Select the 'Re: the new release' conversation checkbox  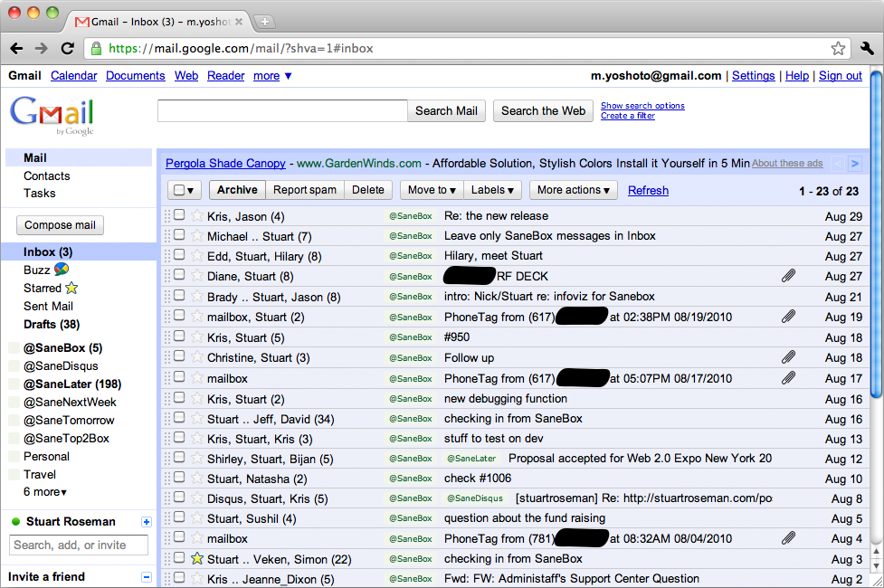(x=179, y=214)
